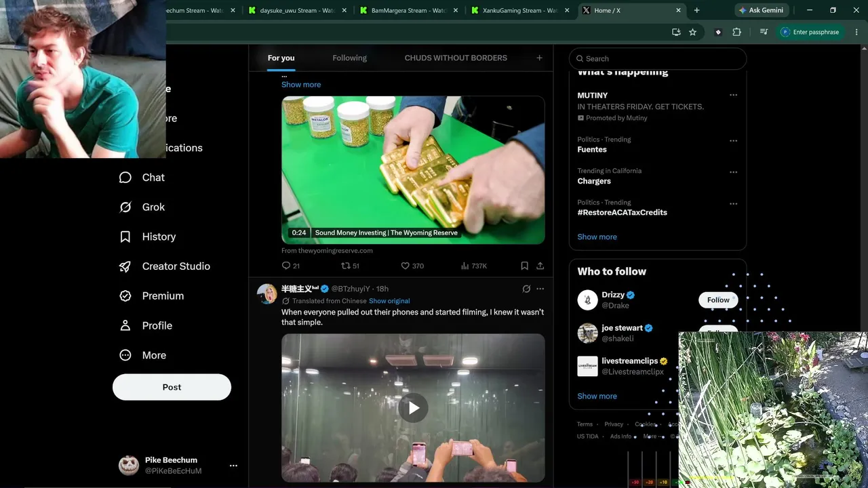The height and width of the screenshot is (488, 868).
Task: Show more accounts in Who to follow
Action: (597, 396)
